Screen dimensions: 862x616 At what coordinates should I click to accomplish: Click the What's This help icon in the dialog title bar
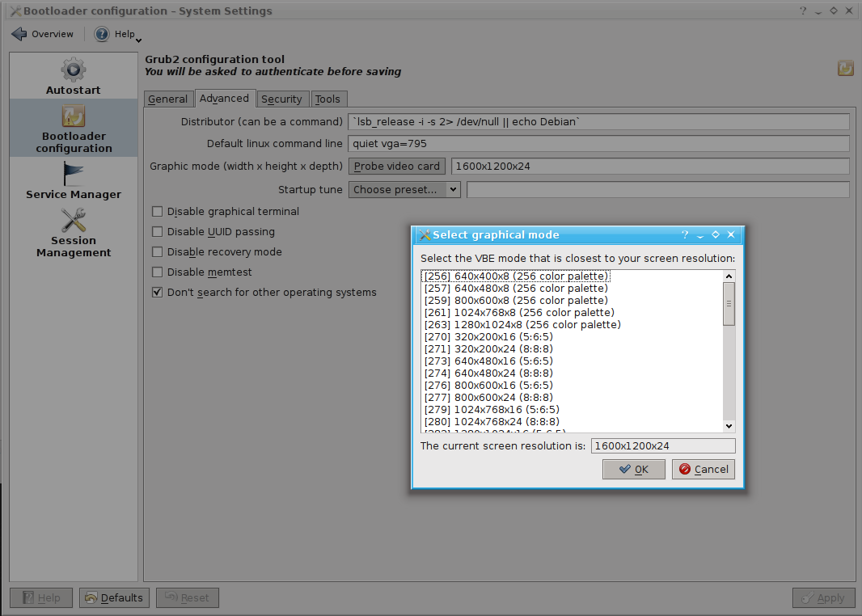coord(684,234)
